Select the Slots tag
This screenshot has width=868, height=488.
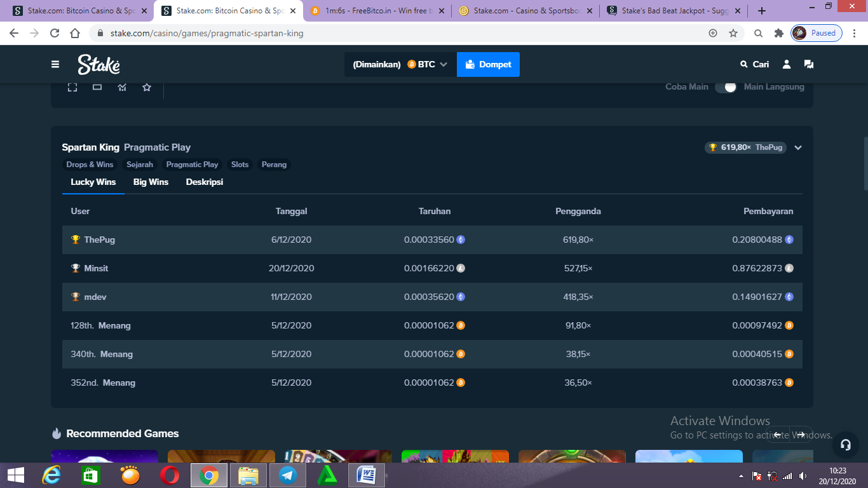(x=240, y=165)
